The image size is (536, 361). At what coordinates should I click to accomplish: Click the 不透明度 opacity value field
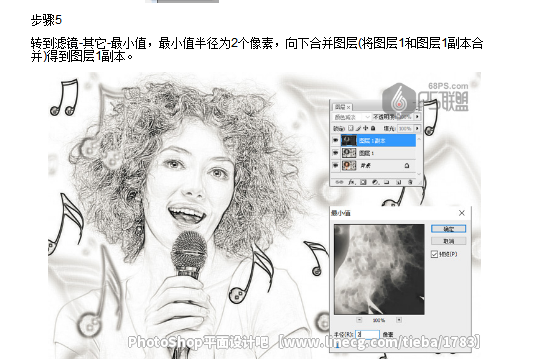[x=405, y=117]
